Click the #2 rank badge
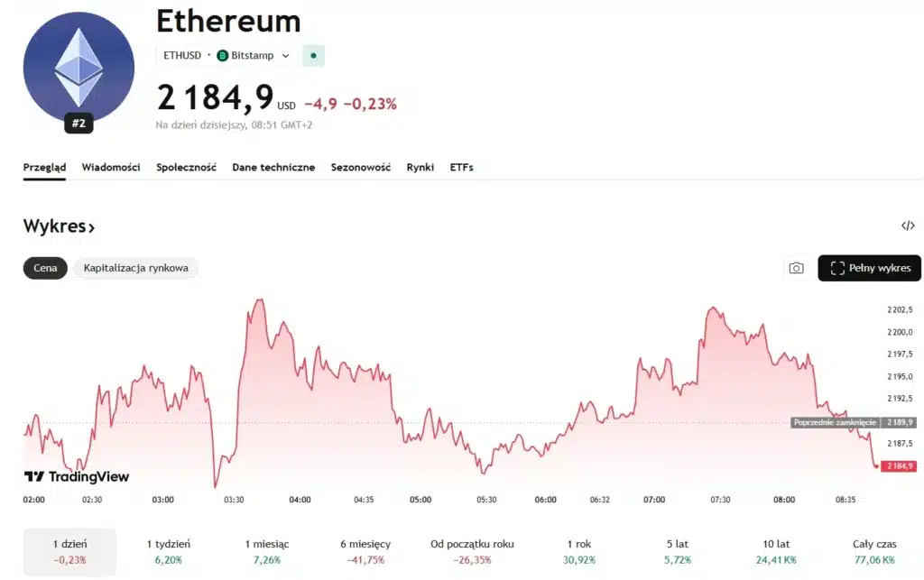This screenshot has width=924, height=580. [79, 124]
